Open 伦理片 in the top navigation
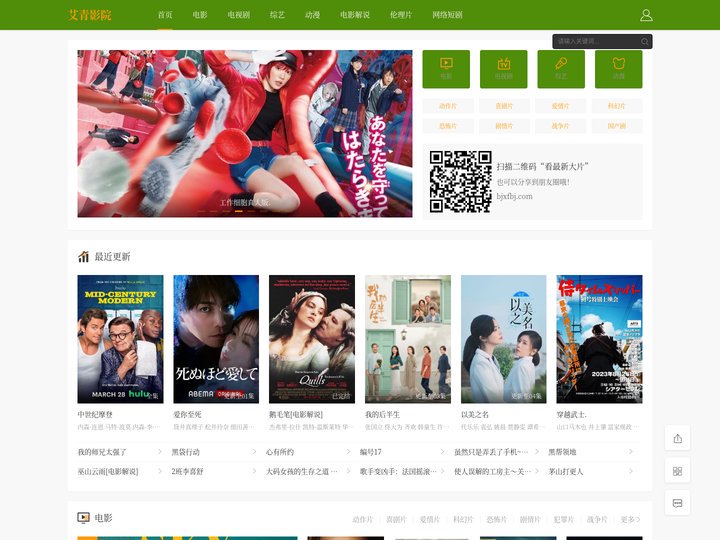Image resolution: width=720 pixels, height=540 pixels. (x=401, y=15)
